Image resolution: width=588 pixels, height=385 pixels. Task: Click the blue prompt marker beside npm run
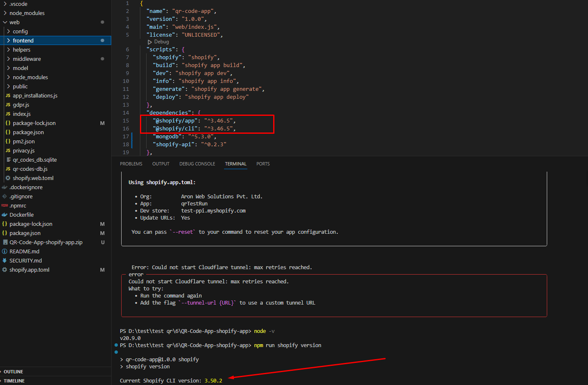[116, 345]
